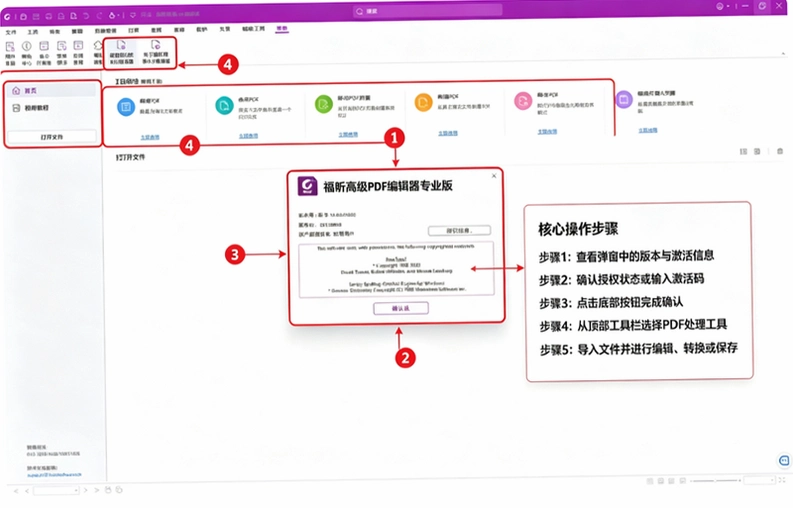The width and height of the screenshot is (793, 508).
Task: Click the 打开文件 button in the sidebar
Action: (52, 137)
